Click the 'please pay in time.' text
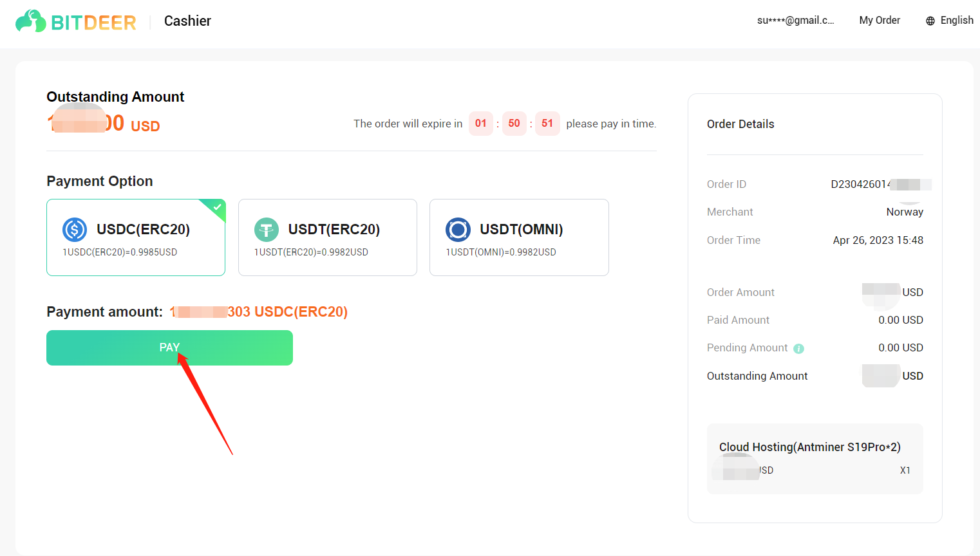Screen dimensions: 980x556 coord(611,124)
